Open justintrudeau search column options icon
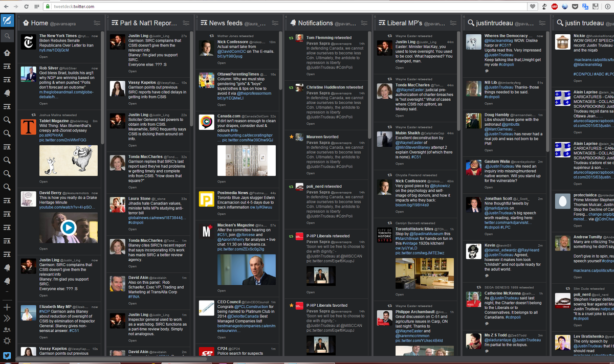The width and height of the screenshot is (614, 364). [542, 23]
